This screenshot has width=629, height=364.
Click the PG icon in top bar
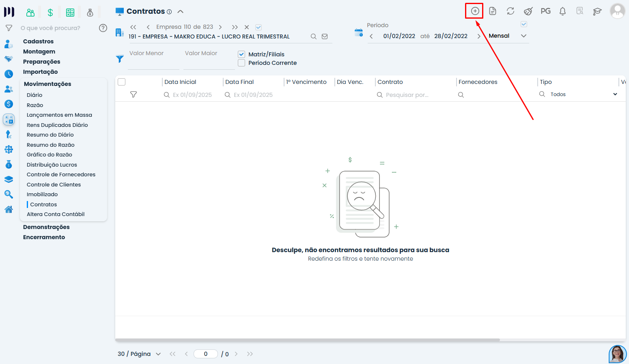(545, 11)
